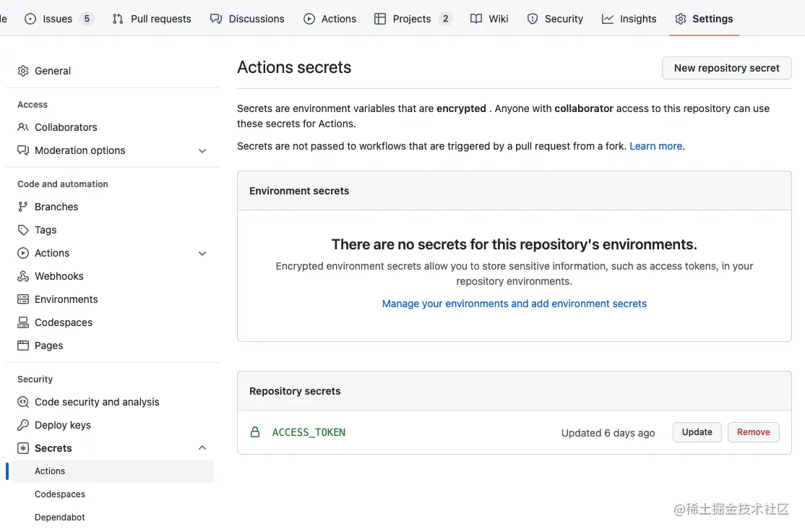Click the Branches git-branch icon
This screenshot has height=532, width=805.
point(23,207)
